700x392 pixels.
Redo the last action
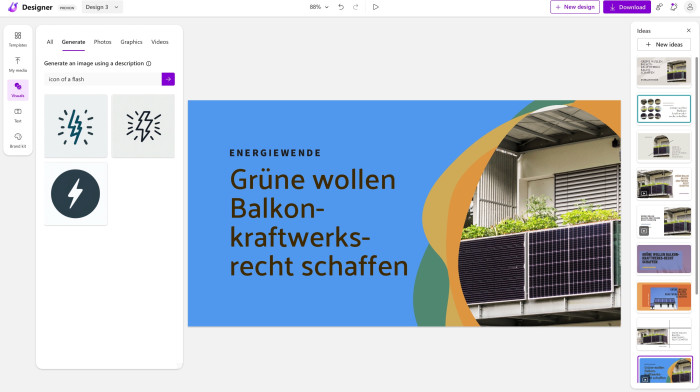click(356, 7)
